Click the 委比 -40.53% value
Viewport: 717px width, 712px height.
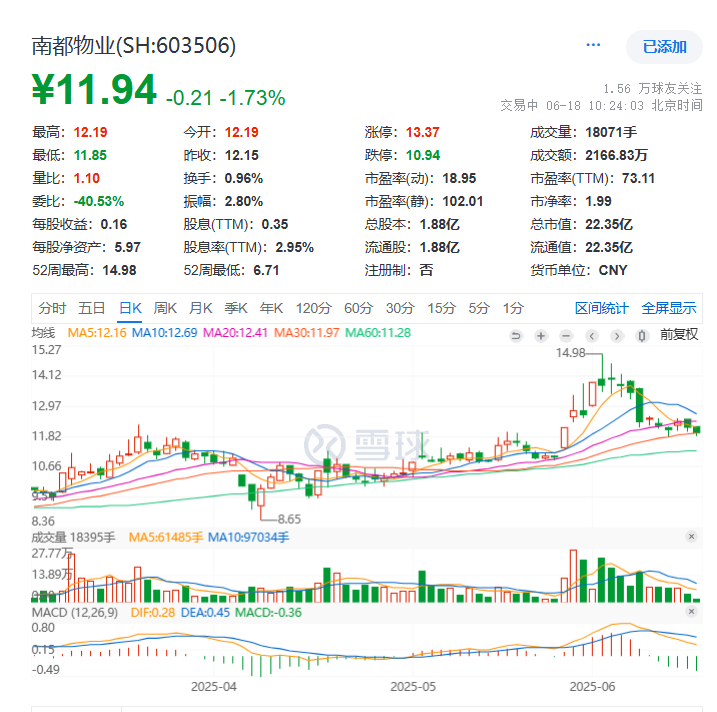[99, 201]
